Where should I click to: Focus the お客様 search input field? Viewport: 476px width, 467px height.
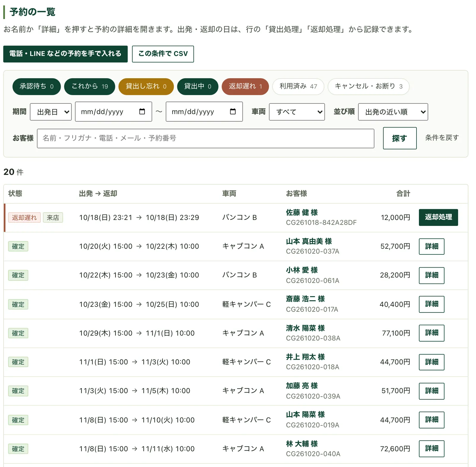206,138
